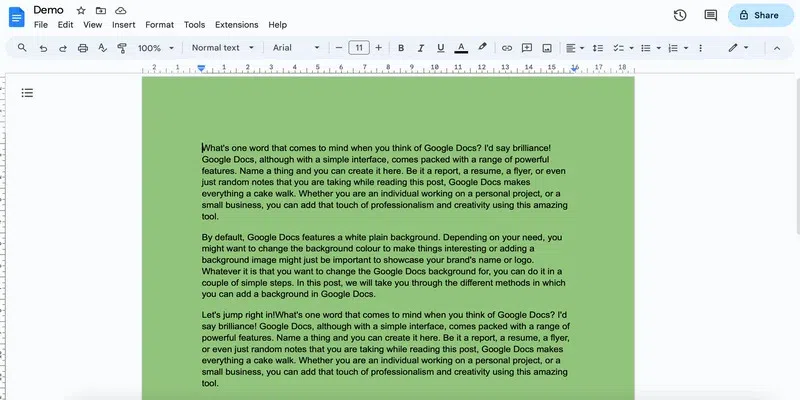Increase the font size

click(x=379, y=48)
